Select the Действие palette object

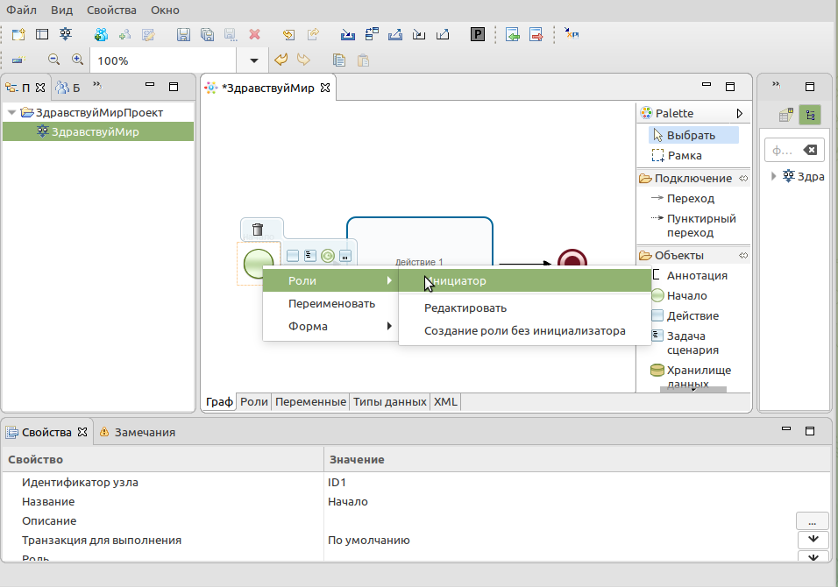point(685,316)
